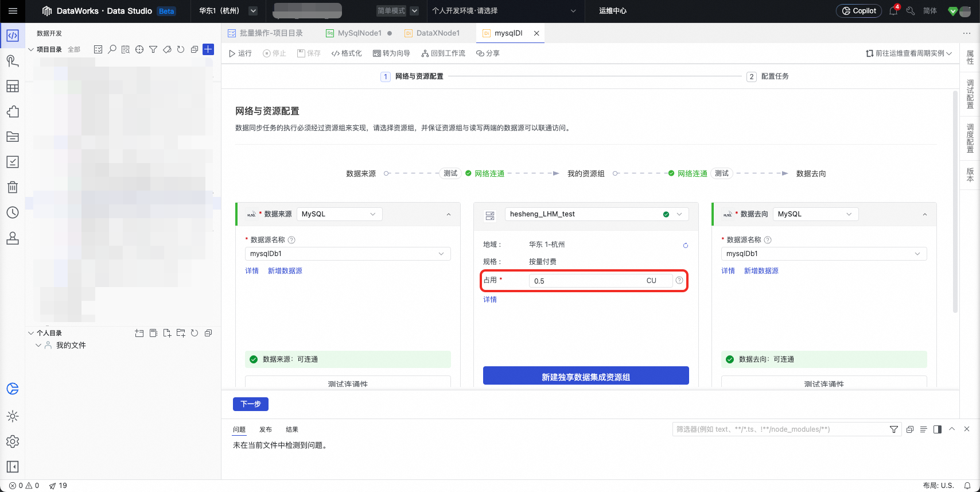Open 运维中心 in top bar
Image resolution: width=980 pixels, height=492 pixels.
613,11
